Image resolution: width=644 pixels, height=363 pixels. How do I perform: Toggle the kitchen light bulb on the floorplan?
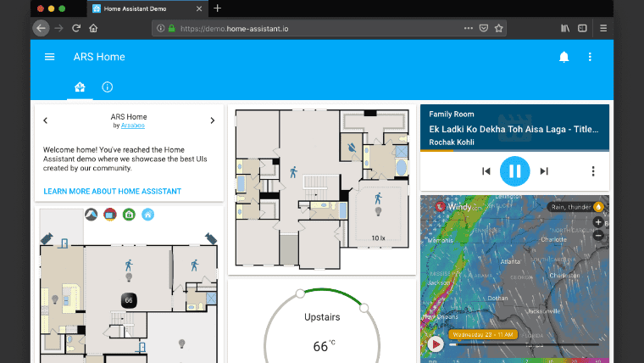coord(55,299)
